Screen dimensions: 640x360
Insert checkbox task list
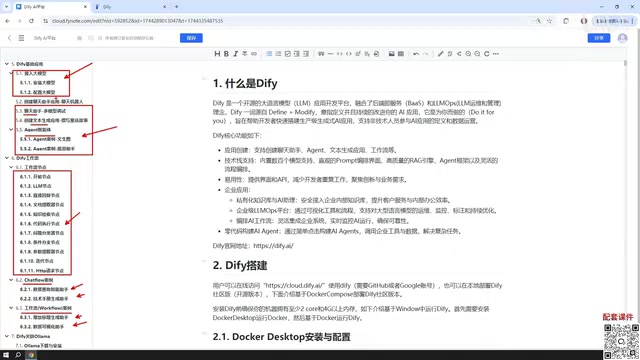[287, 54]
